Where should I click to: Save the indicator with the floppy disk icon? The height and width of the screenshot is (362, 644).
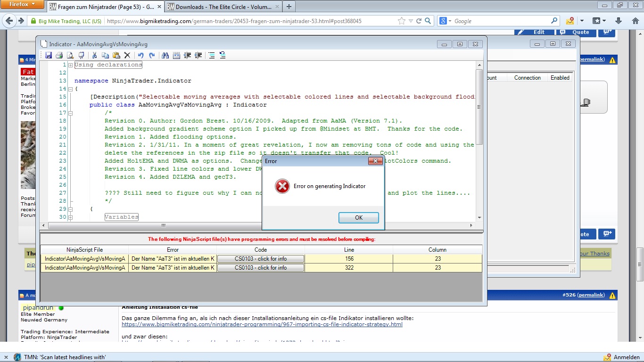49,55
